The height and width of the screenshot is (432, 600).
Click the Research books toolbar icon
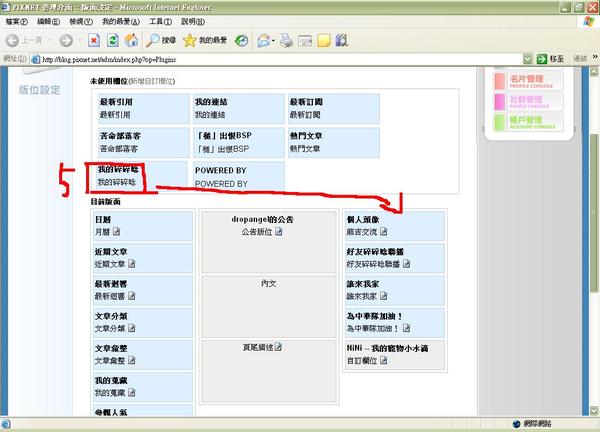pyautogui.click(x=342, y=40)
